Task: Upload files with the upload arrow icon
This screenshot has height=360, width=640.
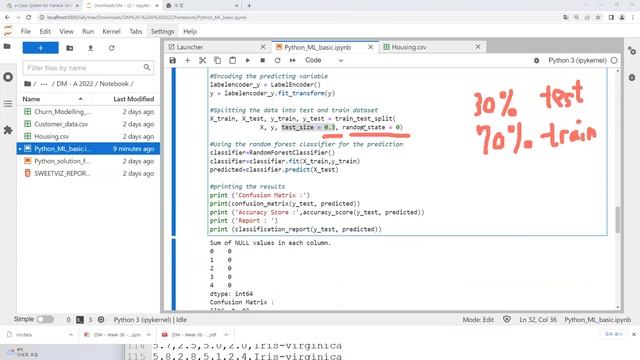Action: point(91,48)
